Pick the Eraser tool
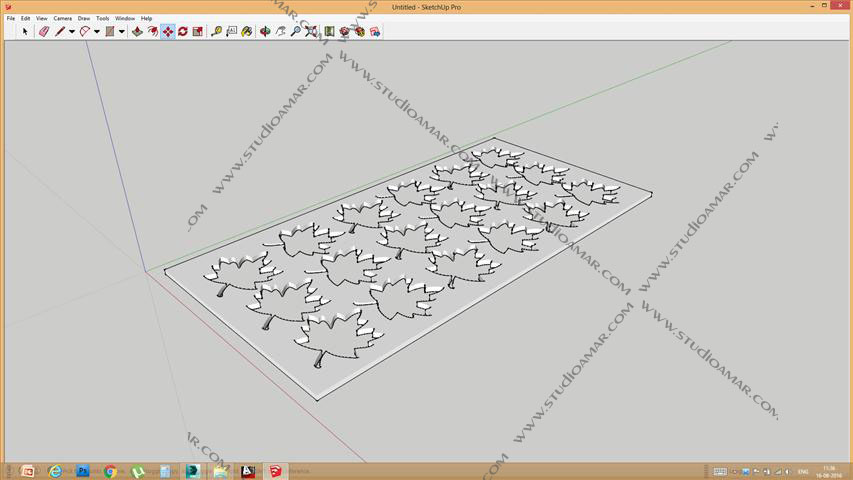 pos(43,32)
